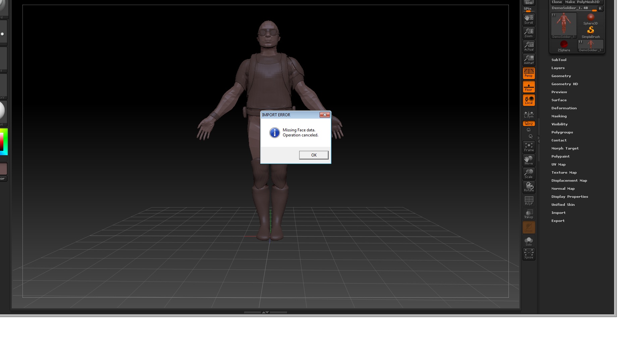The width and height of the screenshot is (644, 362).
Task: Click the Frame mesh icon
Action: click(x=529, y=147)
